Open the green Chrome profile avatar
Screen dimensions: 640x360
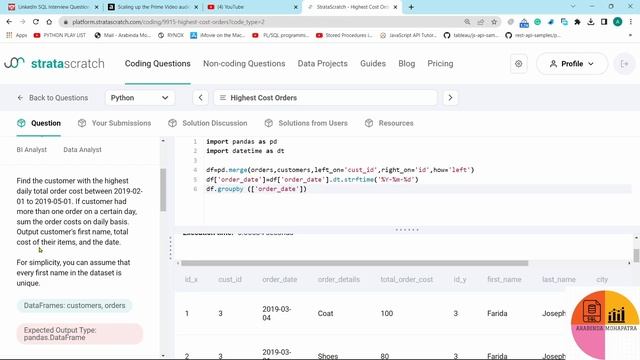point(618,22)
